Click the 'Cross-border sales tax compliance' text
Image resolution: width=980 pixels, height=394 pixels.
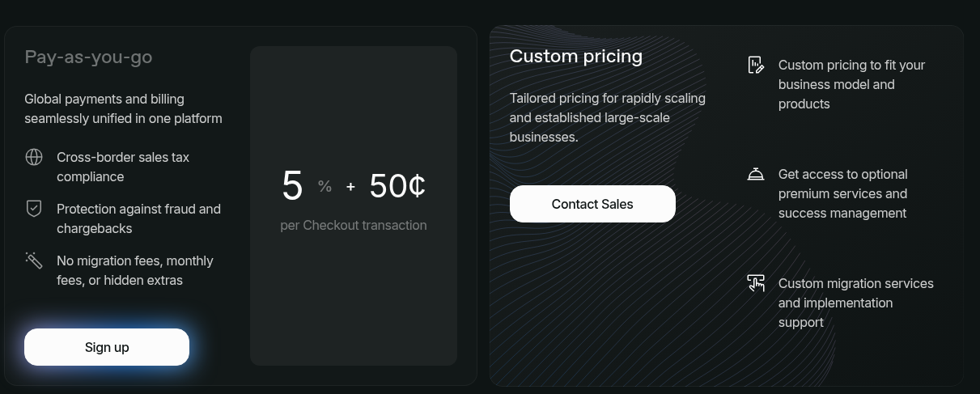[x=123, y=167]
